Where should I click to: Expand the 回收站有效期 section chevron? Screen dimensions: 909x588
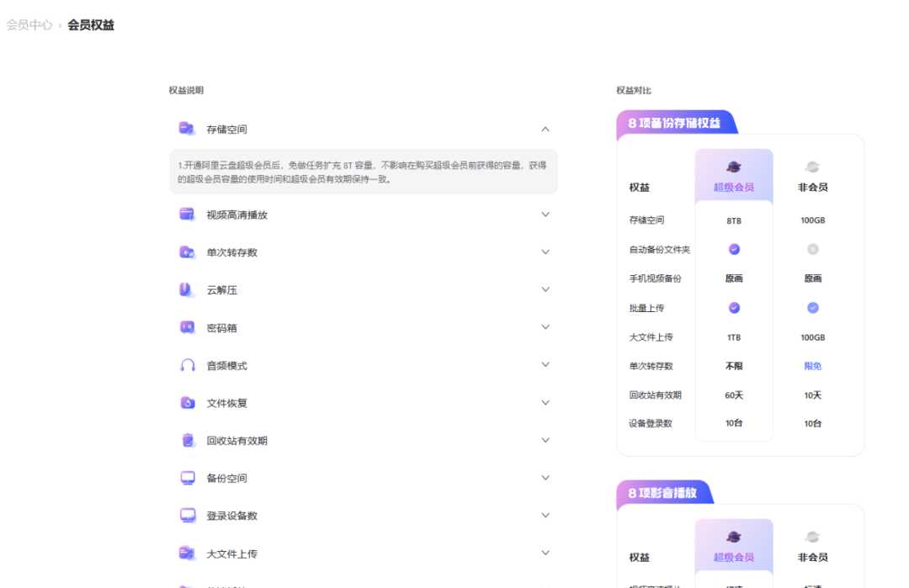(x=545, y=440)
